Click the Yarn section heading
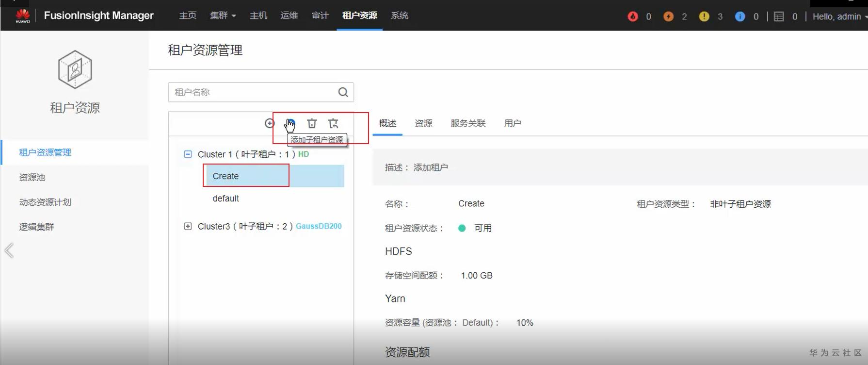 click(x=395, y=299)
